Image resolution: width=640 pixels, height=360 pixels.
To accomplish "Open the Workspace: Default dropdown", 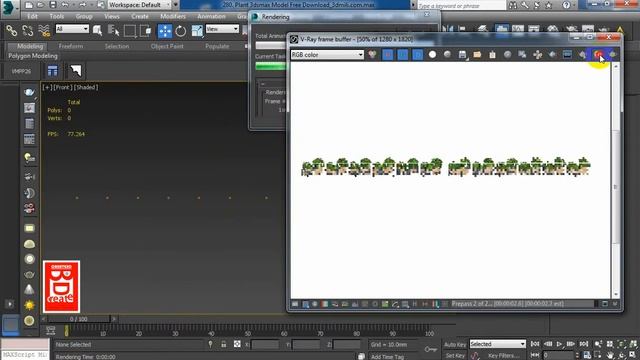I will [x=139, y=5].
